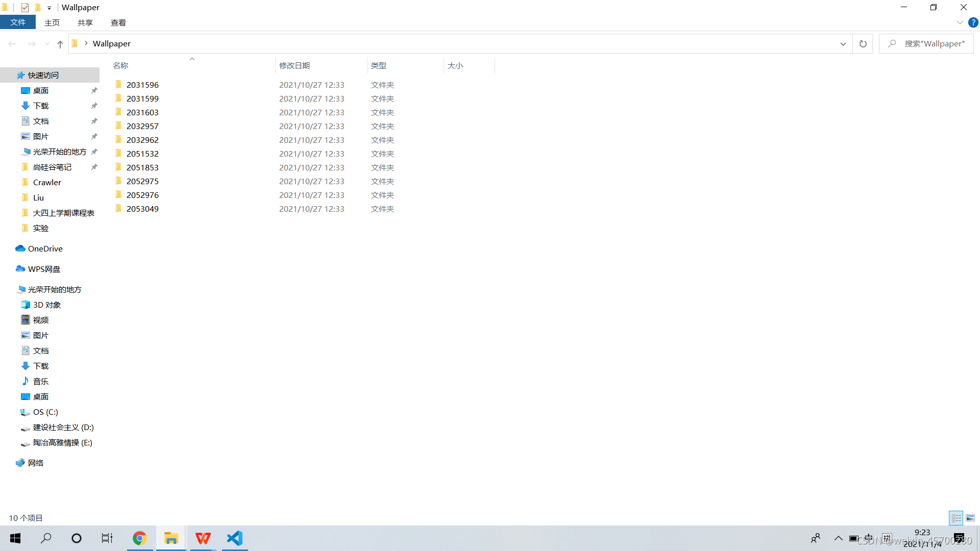The image size is (980, 551).
Task: Switch to the 查看 ribbon tab
Action: 118,22
